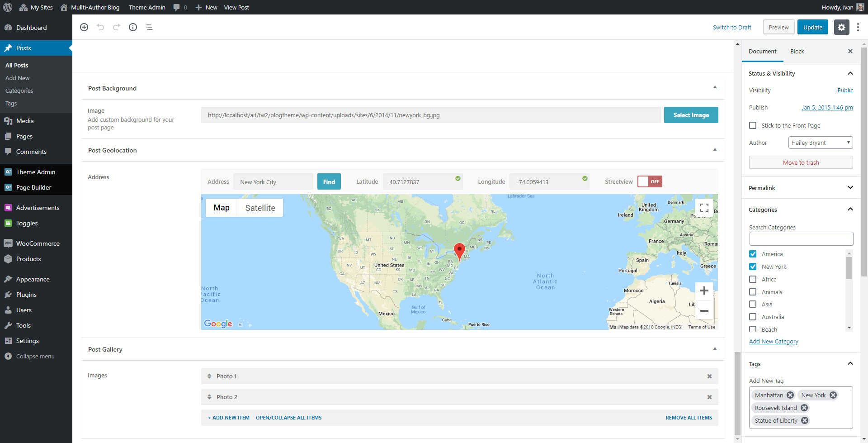Open the Appearance menu
Image resolution: width=868 pixels, height=443 pixels.
(x=33, y=279)
